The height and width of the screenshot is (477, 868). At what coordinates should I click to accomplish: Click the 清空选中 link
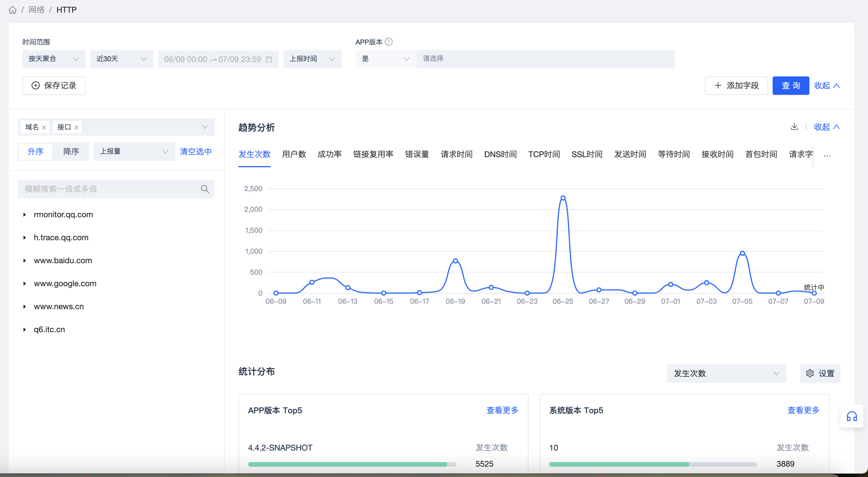coord(195,151)
